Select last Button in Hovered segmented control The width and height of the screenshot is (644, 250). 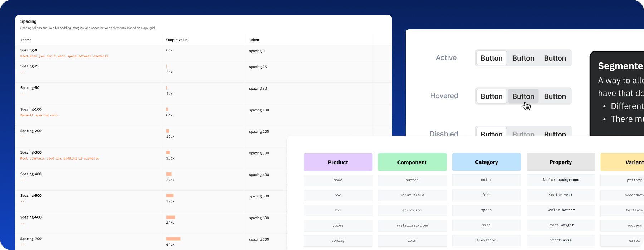point(555,96)
